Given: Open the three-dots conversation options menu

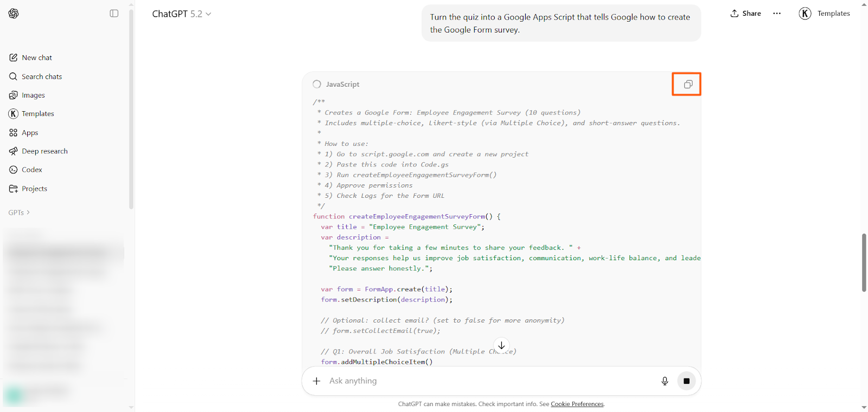Looking at the screenshot, I should tap(777, 14).
